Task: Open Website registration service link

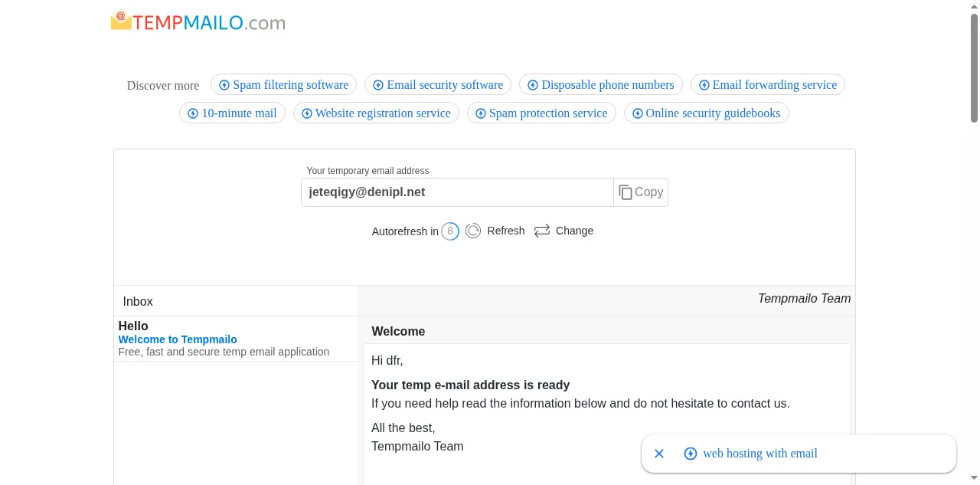Action: 376,113
